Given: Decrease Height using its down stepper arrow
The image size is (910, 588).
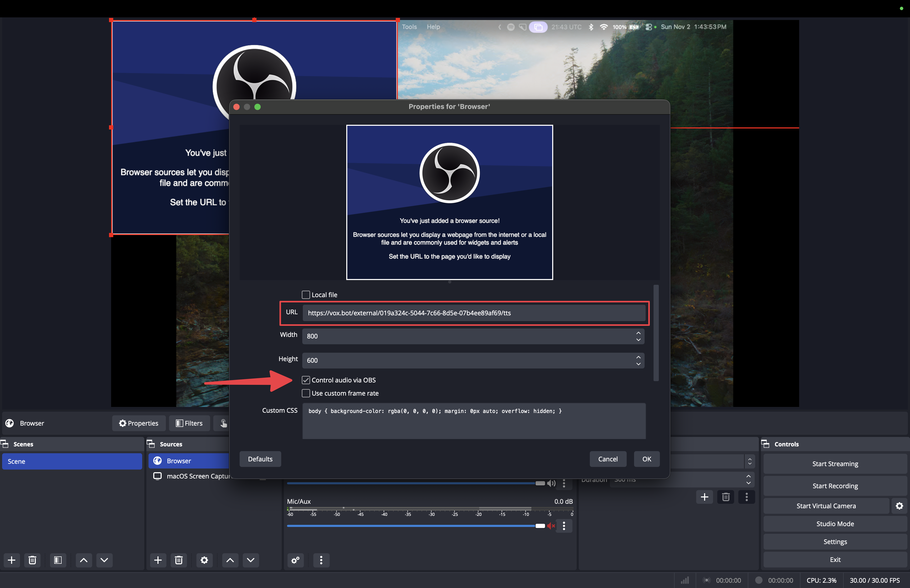Looking at the screenshot, I should coord(638,363).
